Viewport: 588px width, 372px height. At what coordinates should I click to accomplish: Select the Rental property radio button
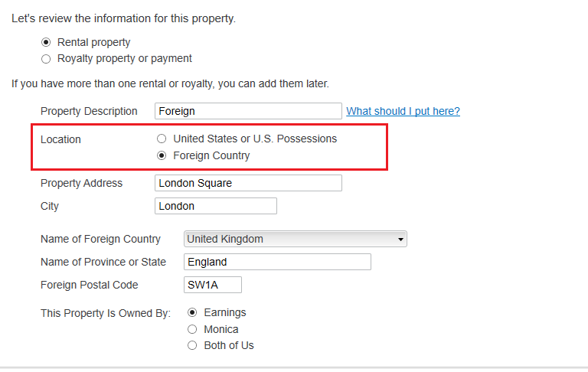coord(46,43)
